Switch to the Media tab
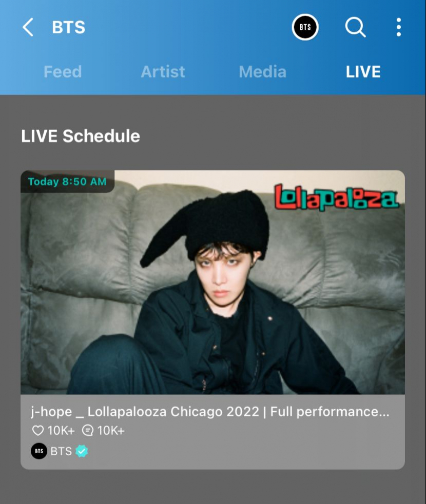Screen dimensions: 426x504 point(263,71)
